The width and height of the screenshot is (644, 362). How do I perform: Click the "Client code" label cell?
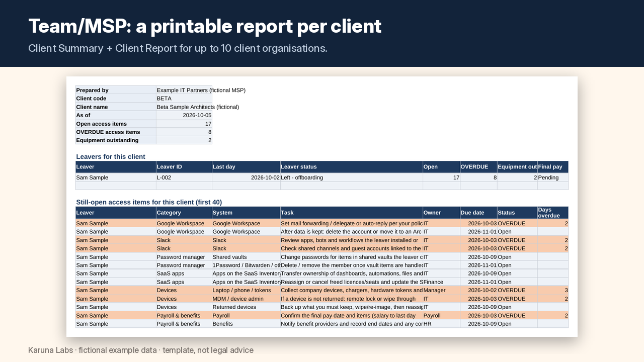116,99
